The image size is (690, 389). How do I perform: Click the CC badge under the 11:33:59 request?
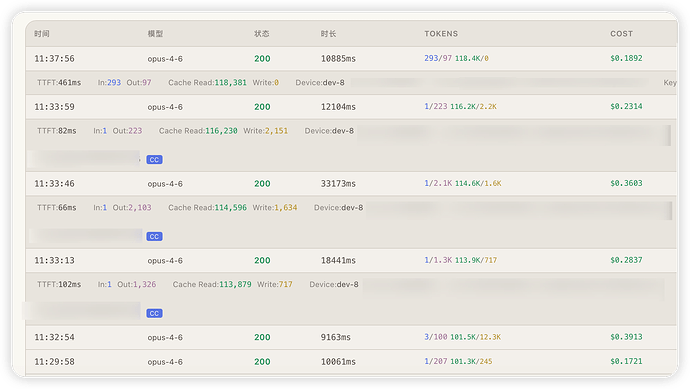154,160
